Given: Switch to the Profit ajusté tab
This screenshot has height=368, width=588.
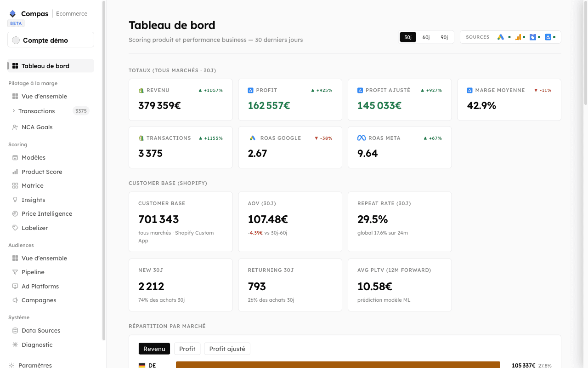Looking at the screenshot, I should 227,349.
